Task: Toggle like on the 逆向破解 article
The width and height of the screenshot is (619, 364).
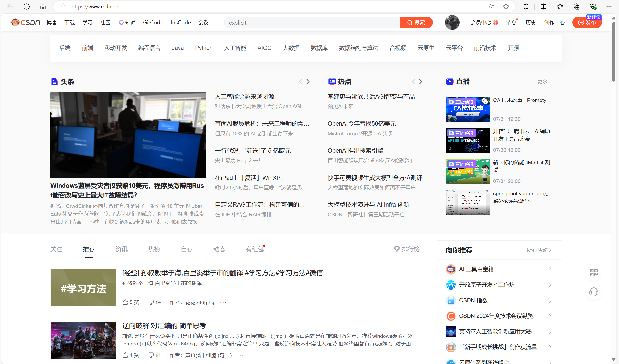Action: pyautogui.click(x=126, y=355)
